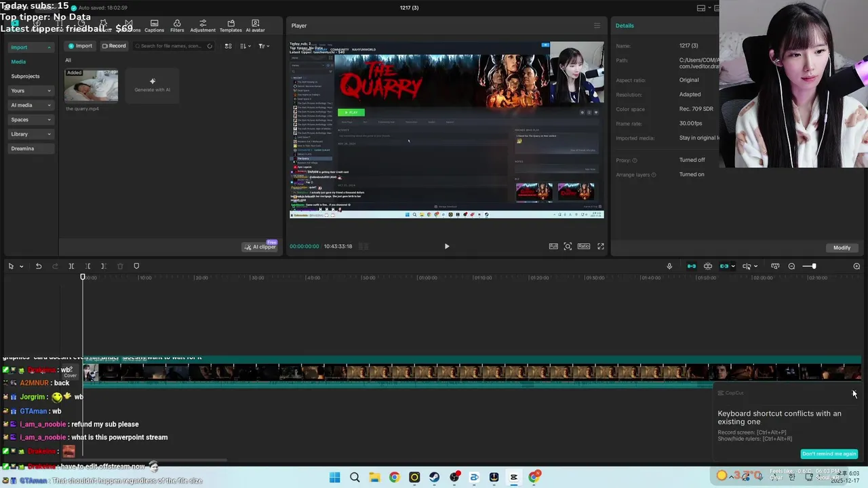This screenshot has height=488, width=868.
Task: Focus the file name search field
Action: point(173,46)
